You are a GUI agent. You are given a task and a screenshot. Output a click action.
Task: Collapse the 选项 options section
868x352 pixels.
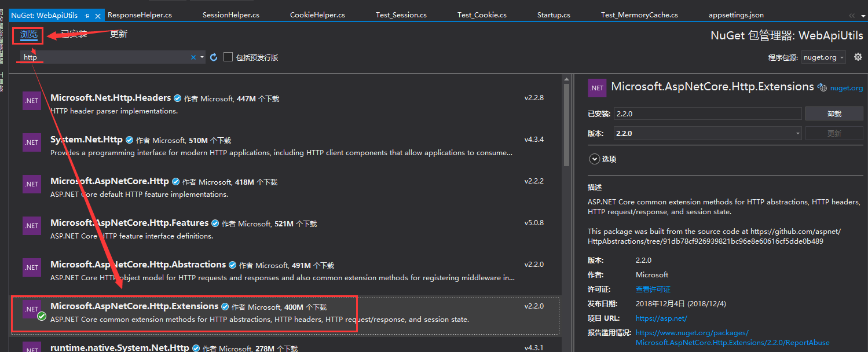[595, 159]
